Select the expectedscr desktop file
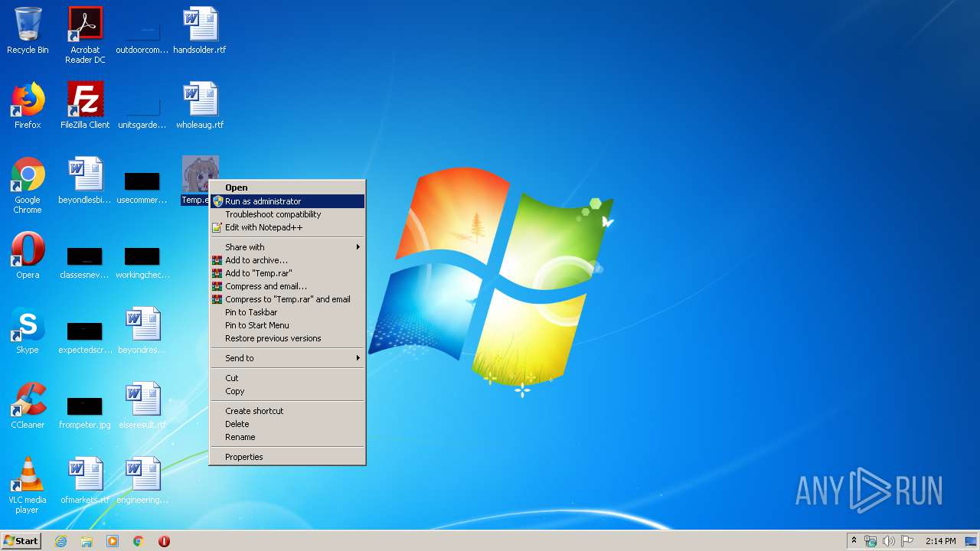 [85, 331]
